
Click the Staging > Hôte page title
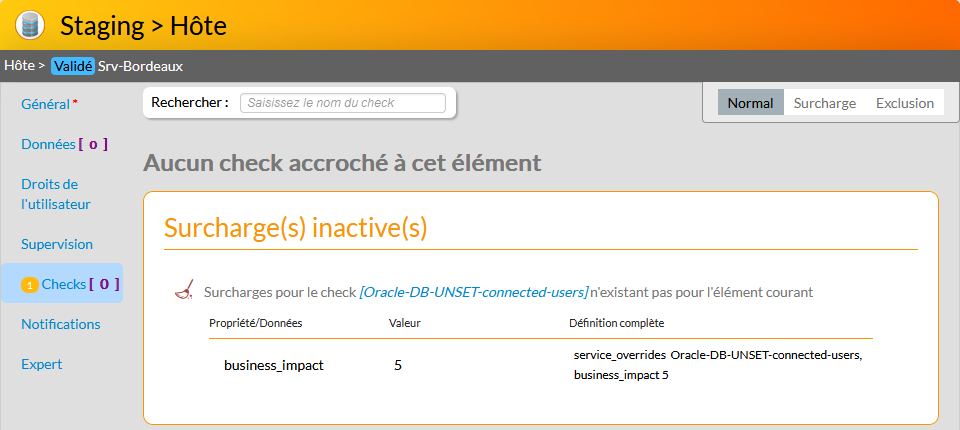point(143,25)
